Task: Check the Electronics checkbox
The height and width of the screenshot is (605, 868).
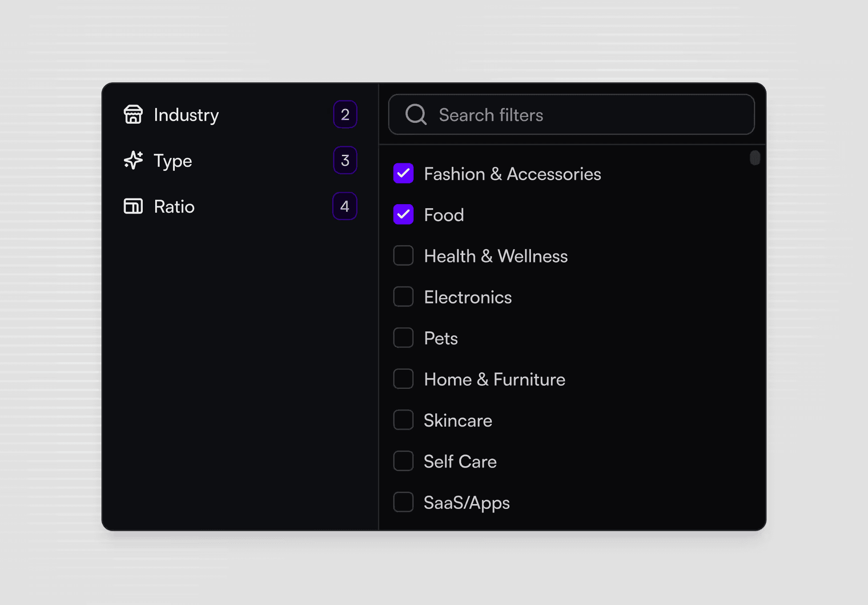Action: point(403,297)
